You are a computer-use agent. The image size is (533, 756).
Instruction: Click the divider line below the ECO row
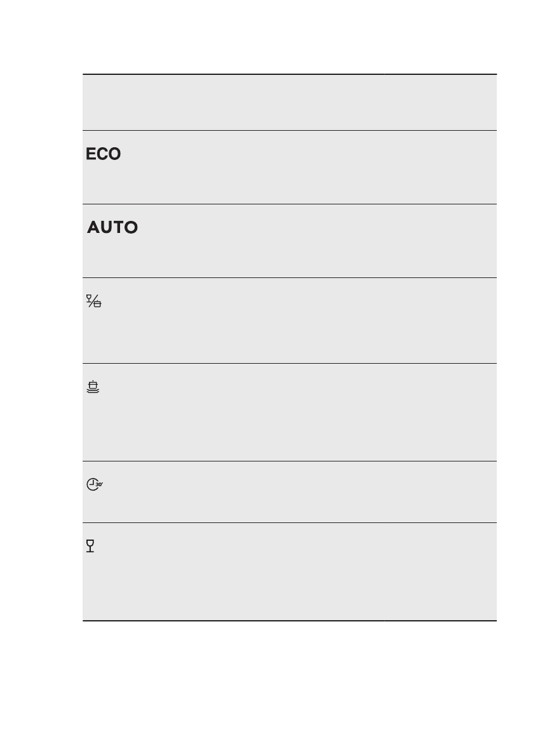pyautogui.click(x=290, y=204)
